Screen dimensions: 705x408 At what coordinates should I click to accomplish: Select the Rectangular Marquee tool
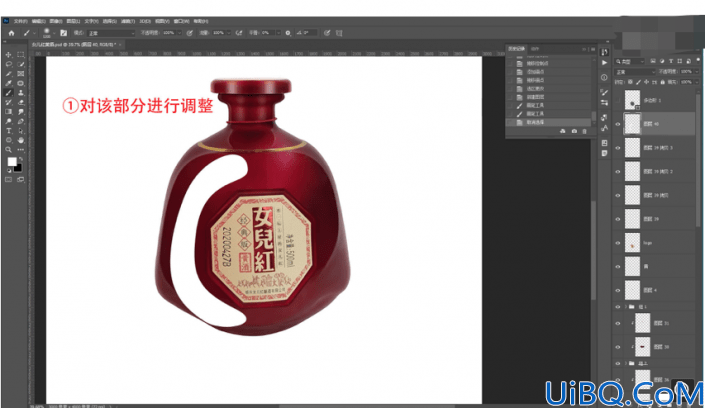[x=21, y=54]
